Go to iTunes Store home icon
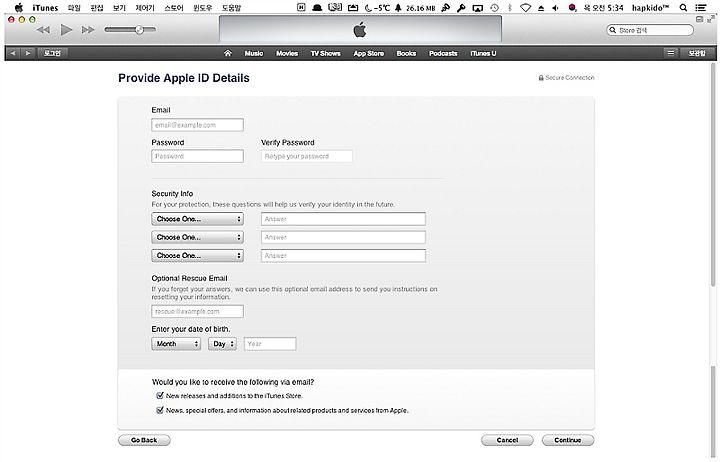This screenshot has height=462, width=720. (228, 53)
